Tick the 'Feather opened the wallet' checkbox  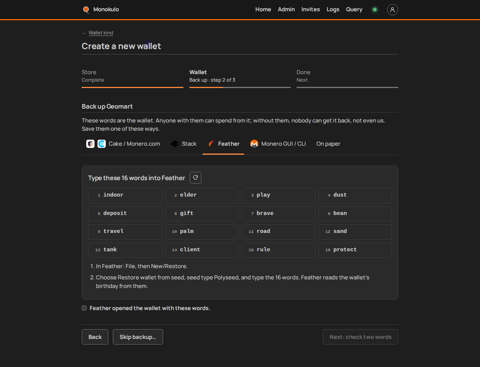pos(84,308)
